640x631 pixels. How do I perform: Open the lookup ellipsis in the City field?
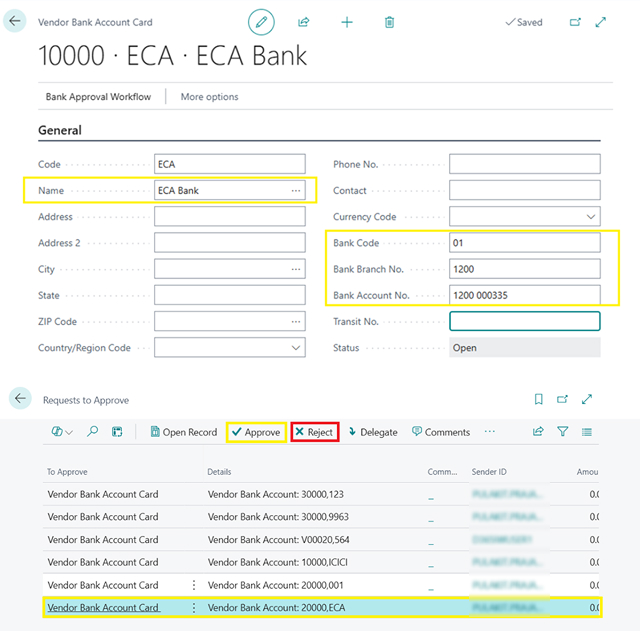click(296, 269)
